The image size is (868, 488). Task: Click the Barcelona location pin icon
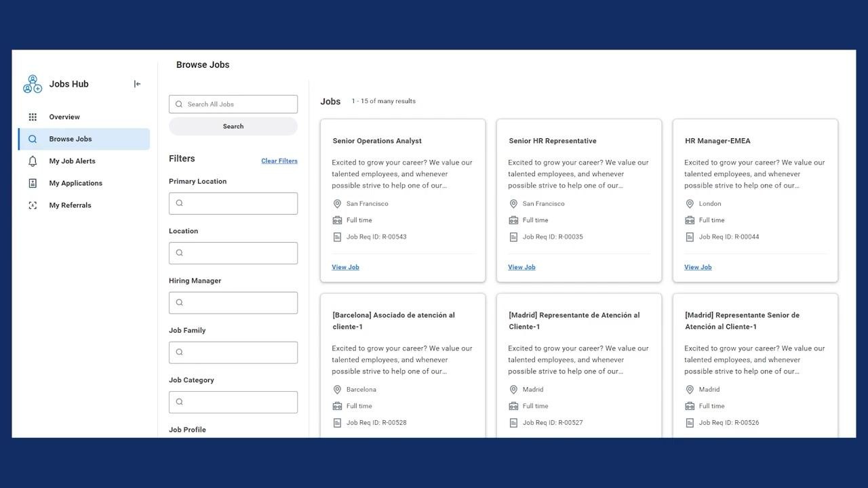point(337,390)
